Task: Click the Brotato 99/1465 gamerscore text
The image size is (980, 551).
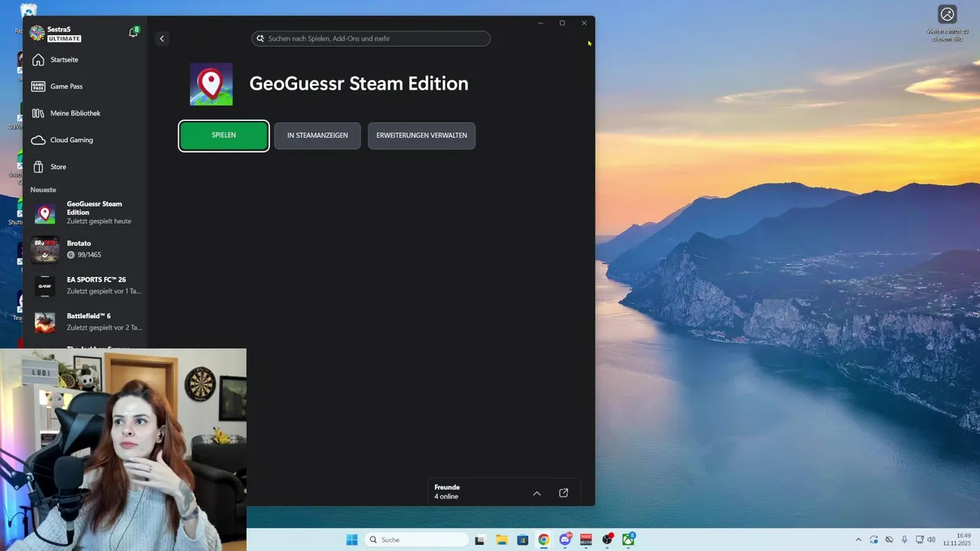Action: (84, 255)
